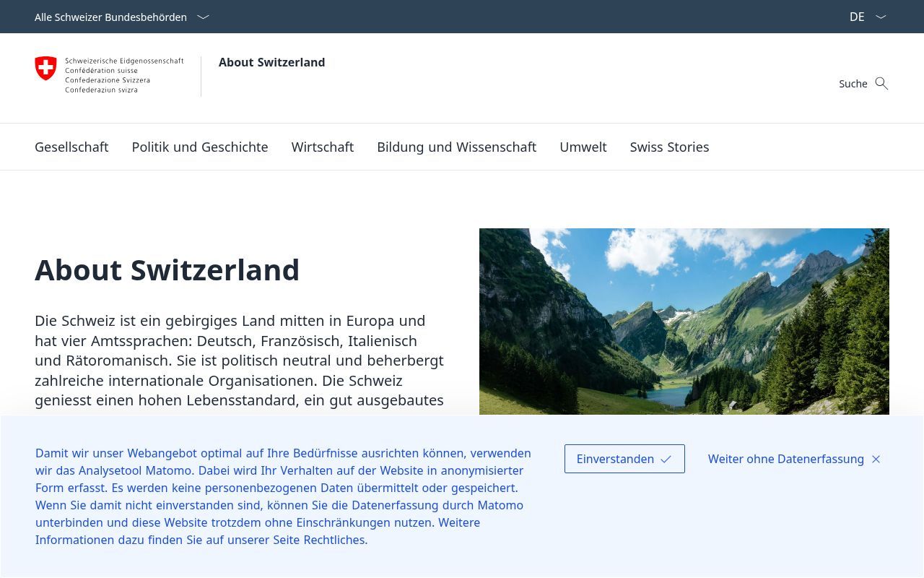The width and height of the screenshot is (924, 578).
Task: Open the Wirtschaft menu
Action: point(323,147)
